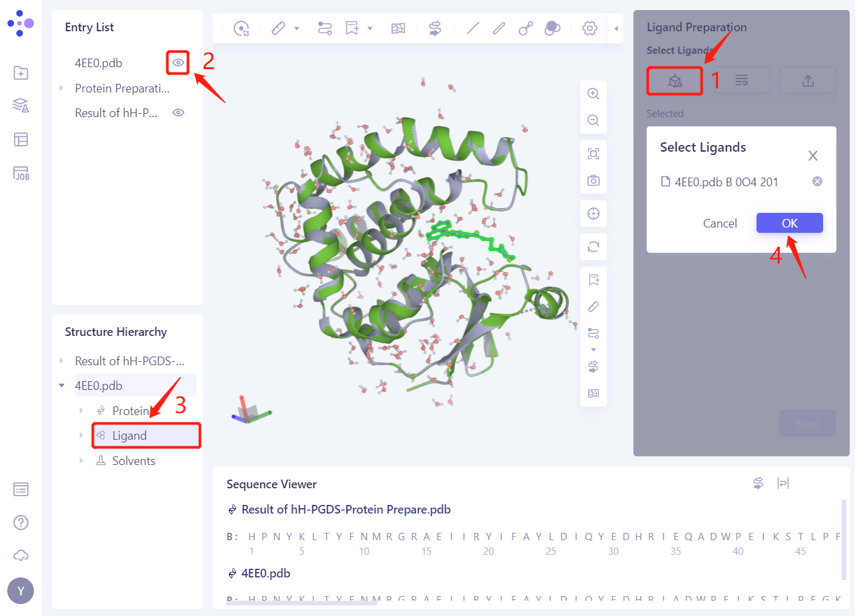Remove 4EE0.pdb B 0O4 201 ligand selection
This screenshot has height=616, width=855.
pyautogui.click(x=817, y=182)
